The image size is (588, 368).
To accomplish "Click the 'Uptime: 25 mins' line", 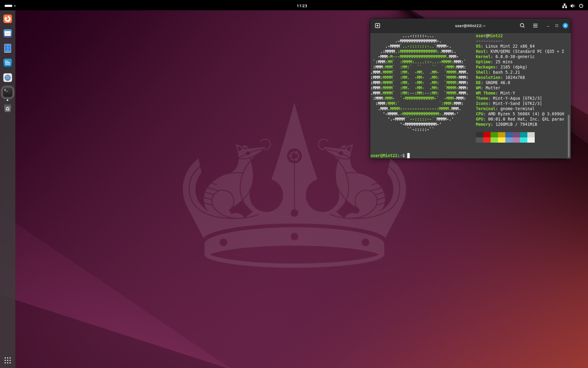I will click(x=494, y=62).
